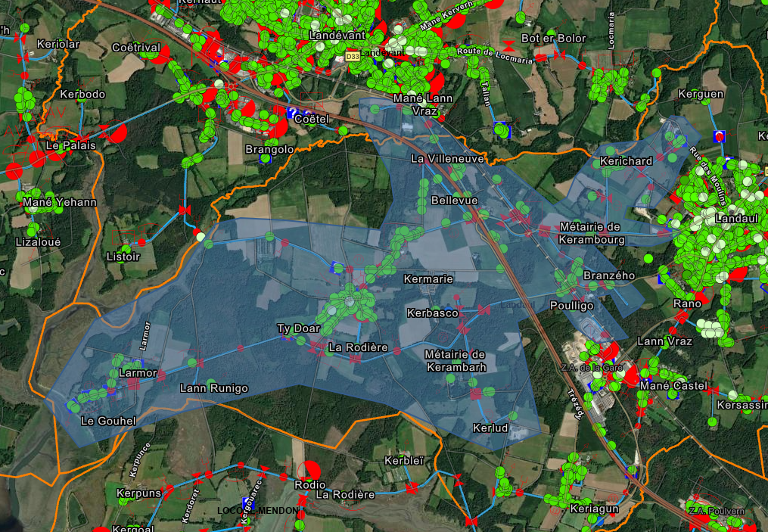Click the Kermarie place label

[428, 279]
